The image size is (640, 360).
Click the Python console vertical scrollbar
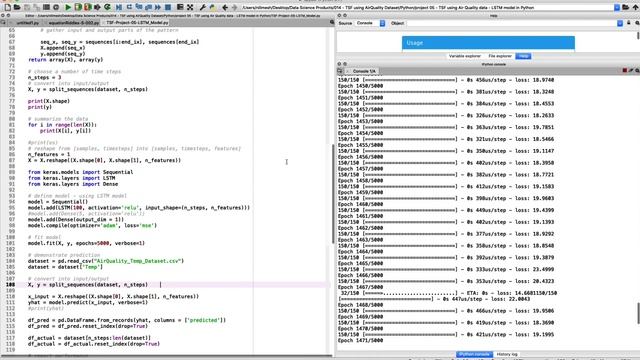click(638, 313)
